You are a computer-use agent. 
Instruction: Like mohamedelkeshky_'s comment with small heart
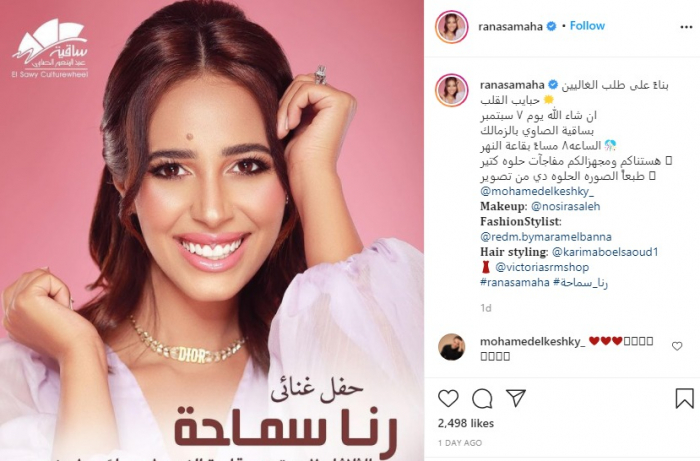(x=677, y=346)
